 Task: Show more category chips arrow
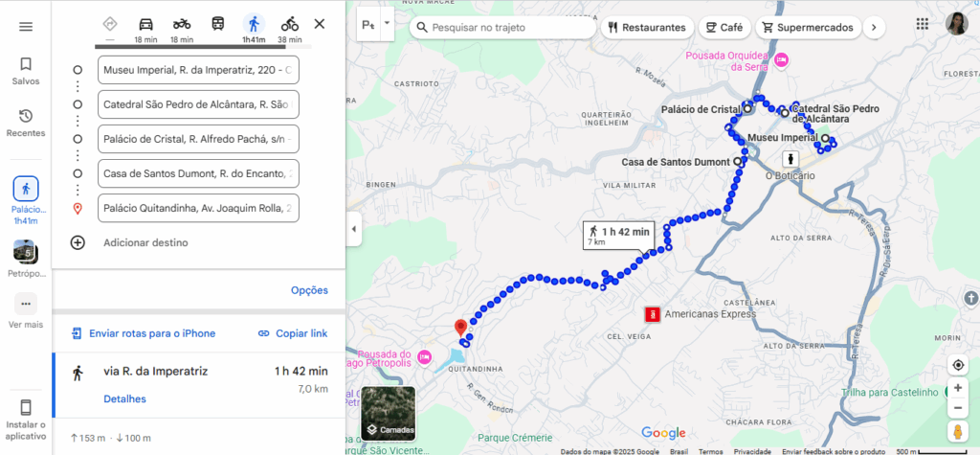[874, 28]
